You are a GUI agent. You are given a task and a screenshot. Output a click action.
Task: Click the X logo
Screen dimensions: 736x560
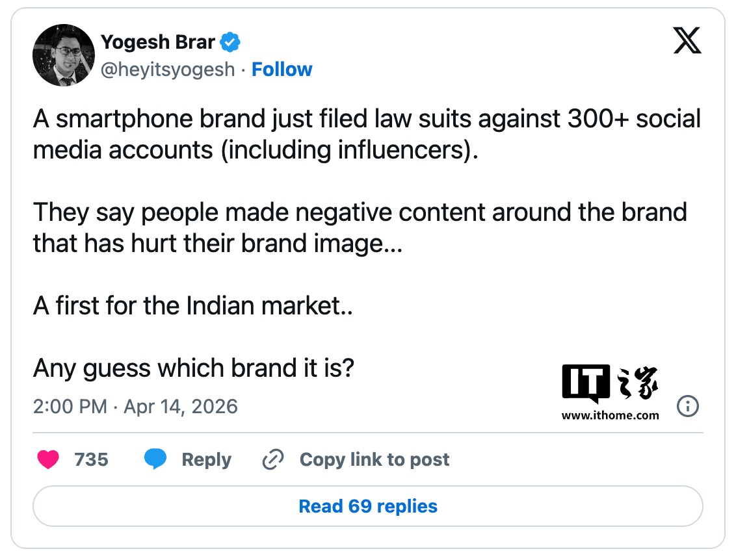[x=687, y=42]
